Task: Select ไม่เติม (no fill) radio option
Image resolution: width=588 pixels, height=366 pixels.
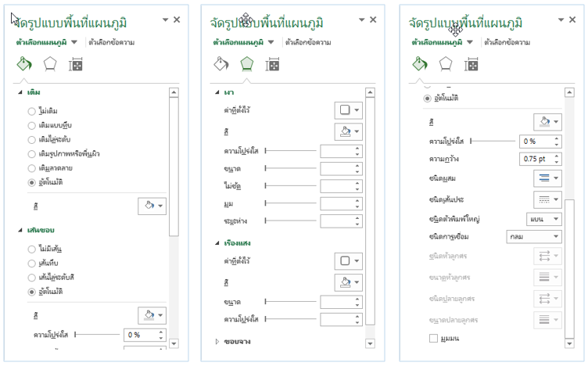Action: [x=32, y=111]
